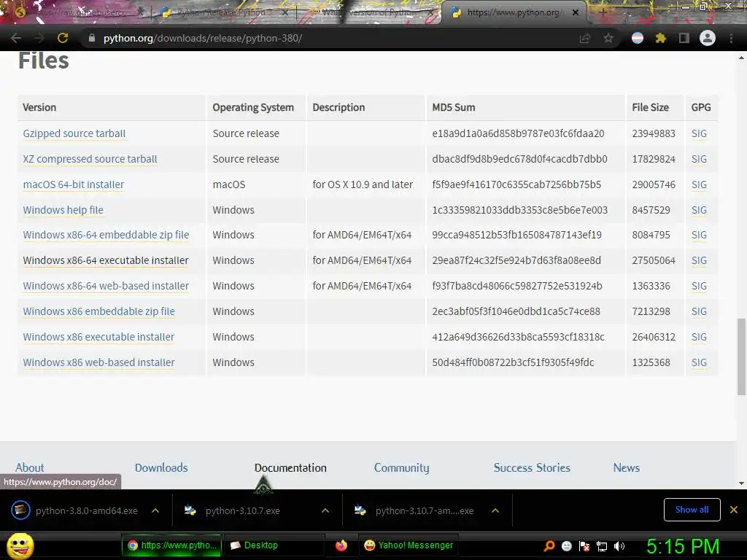Viewport: 747px width, 560px height.
Task: Click the scrollbar down arrow
Action: coord(741,483)
